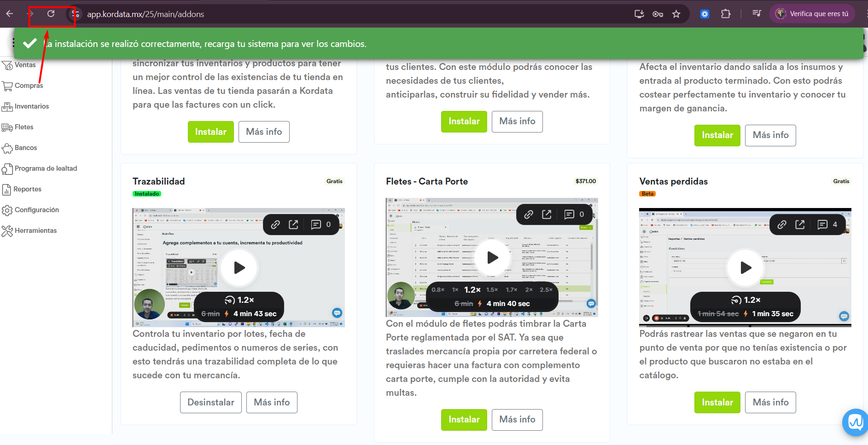The image size is (868, 445).
Task: Play the Fletes - Carta Porte video
Action: pos(492,258)
